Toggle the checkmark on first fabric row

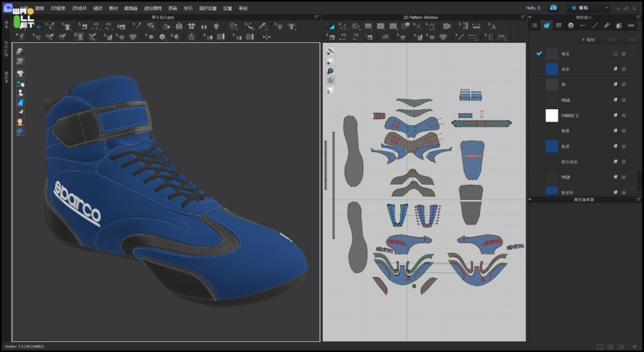pyautogui.click(x=539, y=54)
